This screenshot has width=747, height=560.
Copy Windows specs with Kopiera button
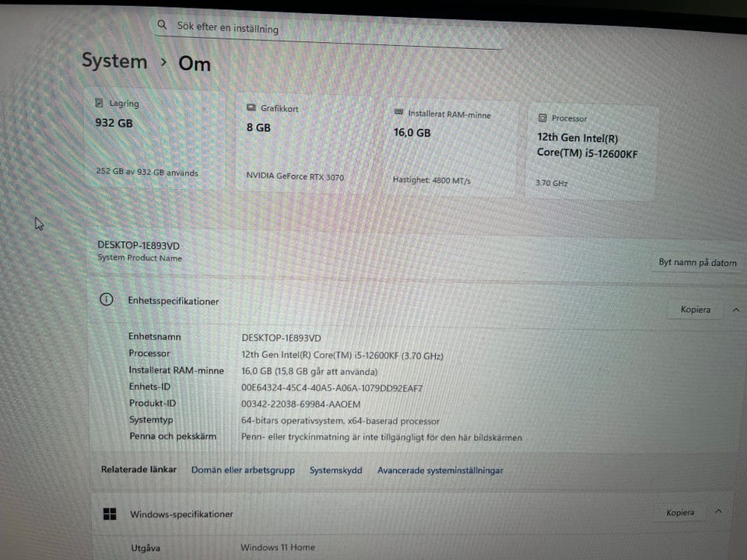(x=680, y=513)
